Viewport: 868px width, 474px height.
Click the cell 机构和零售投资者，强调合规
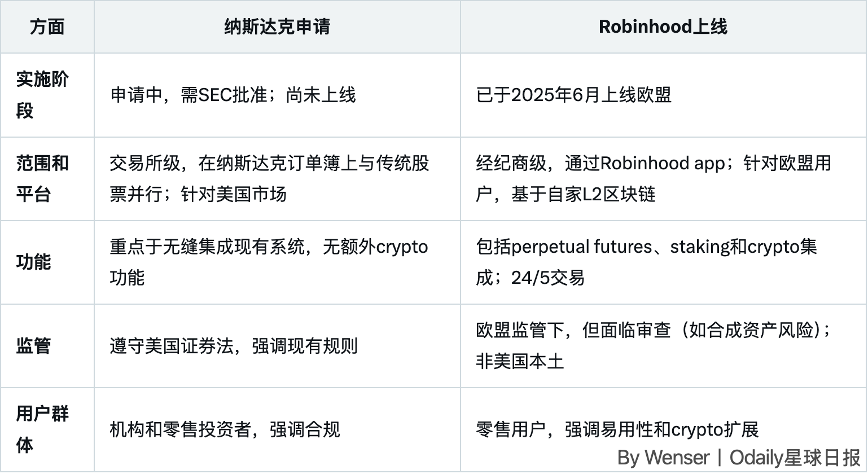pyautogui.click(x=225, y=429)
